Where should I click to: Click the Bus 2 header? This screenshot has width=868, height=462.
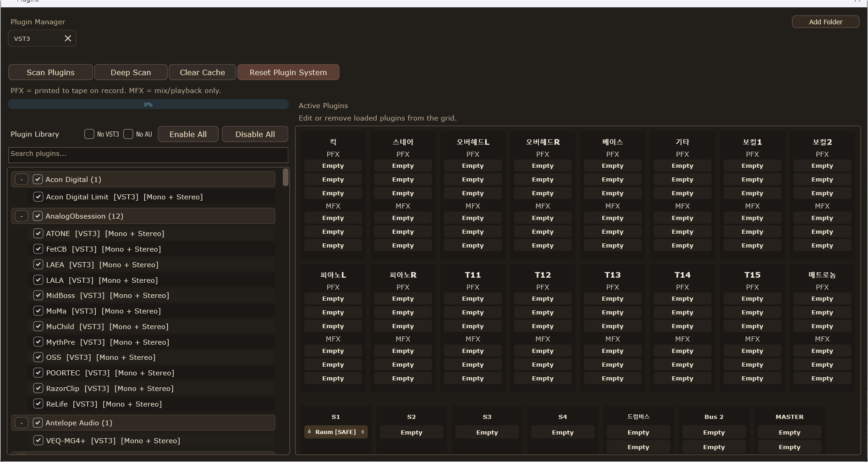714,417
